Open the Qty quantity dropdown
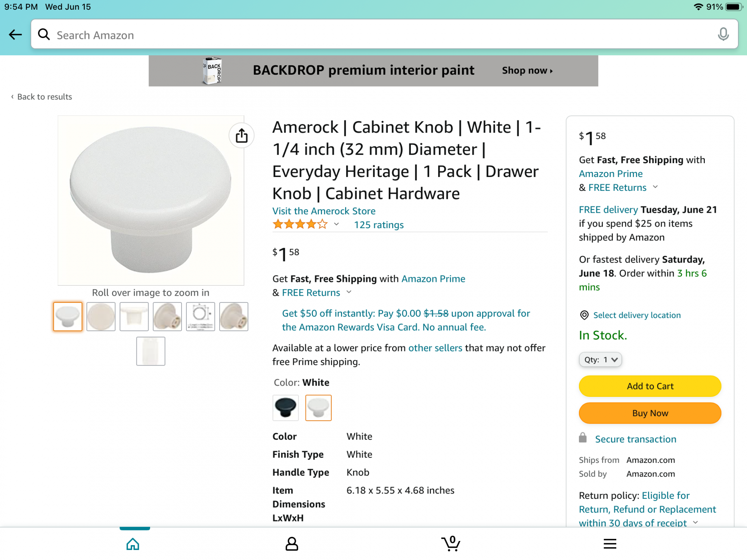Image resolution: width=747 pixels, height=560 pixels. coord(600,360)
